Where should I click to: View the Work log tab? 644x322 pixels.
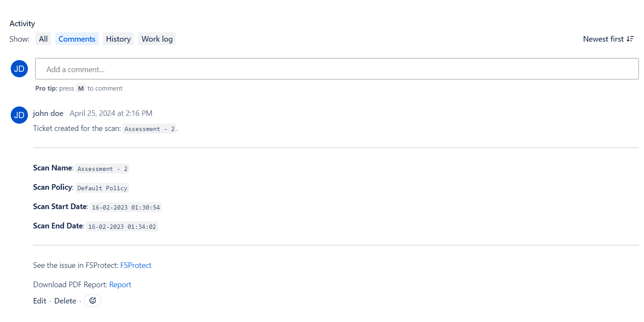[x=157, y=39]
